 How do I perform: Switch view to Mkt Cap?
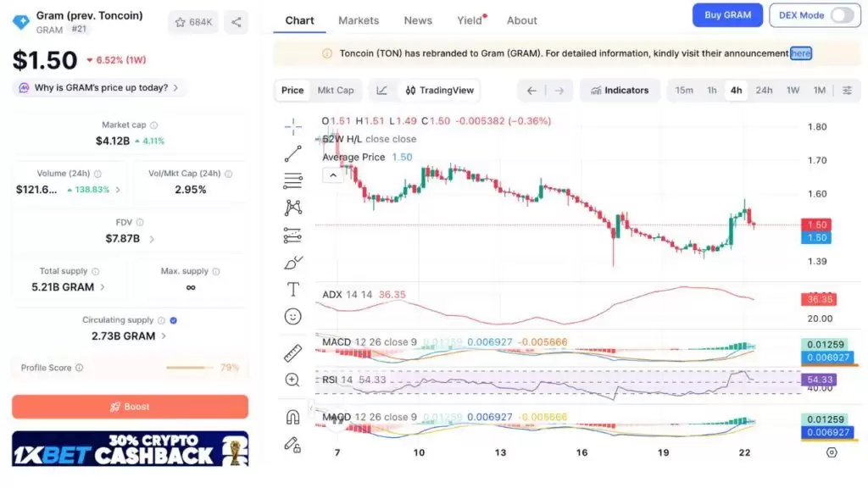(336, 90)
